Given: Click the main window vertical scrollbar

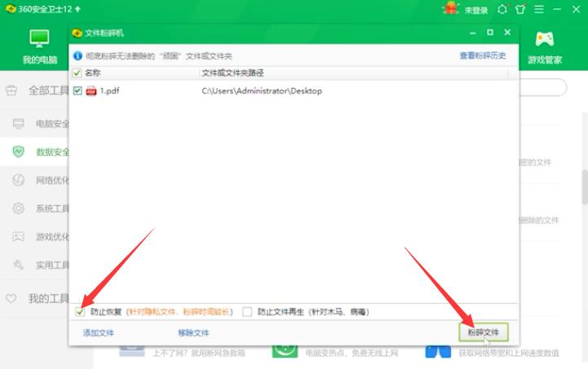Looking at the screenshot, I should (585, 187).
